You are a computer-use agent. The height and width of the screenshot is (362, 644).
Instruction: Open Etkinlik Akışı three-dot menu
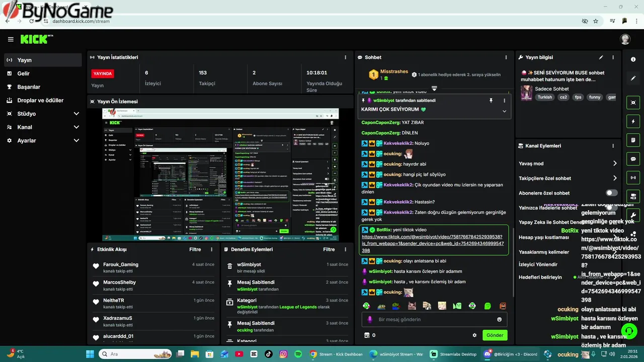(x=211, y=249)
